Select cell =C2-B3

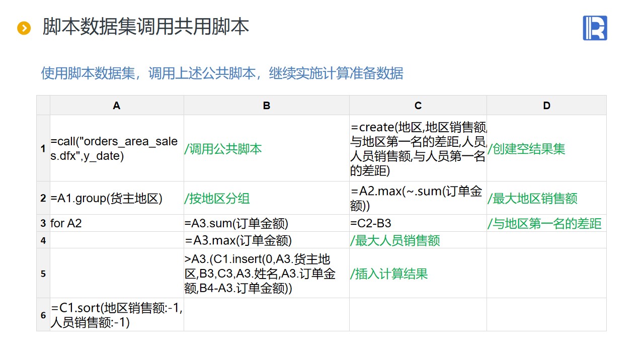point(418,223)
